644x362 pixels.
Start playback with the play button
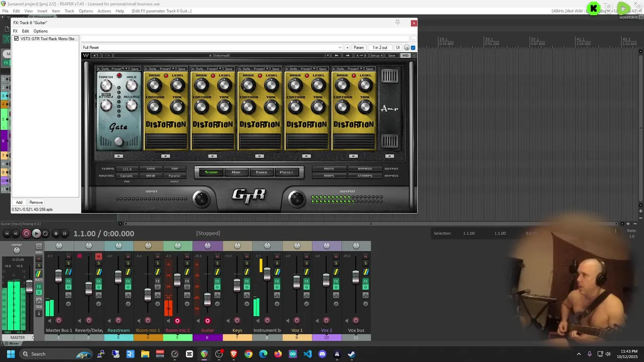click(x=36, y=233)
